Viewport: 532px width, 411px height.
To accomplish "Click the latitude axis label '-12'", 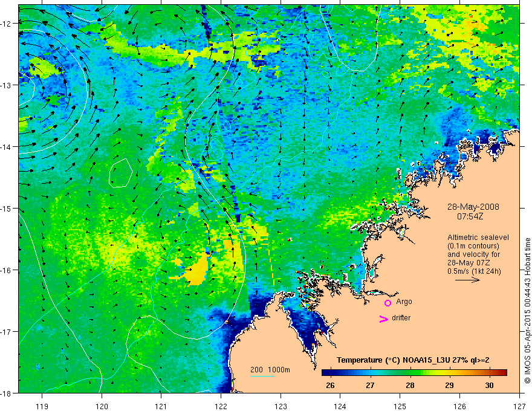I will point(7,24).
